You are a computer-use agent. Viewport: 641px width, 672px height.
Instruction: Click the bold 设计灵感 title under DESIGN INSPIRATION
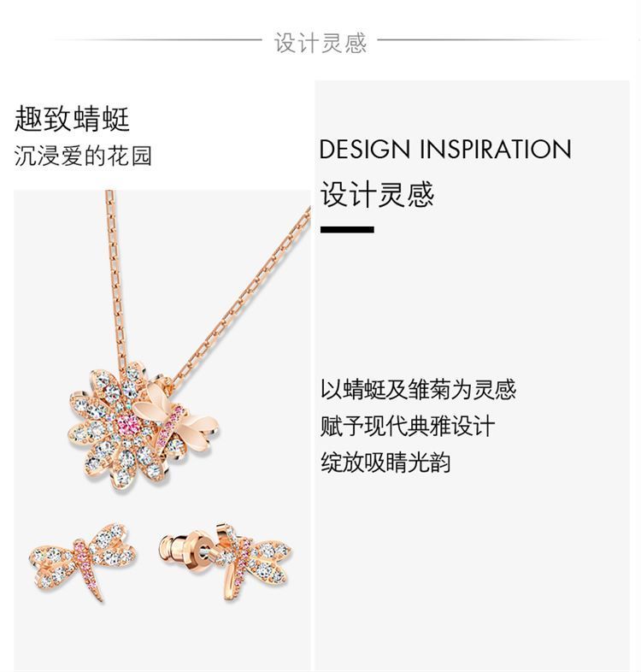[x=378, y=194]
